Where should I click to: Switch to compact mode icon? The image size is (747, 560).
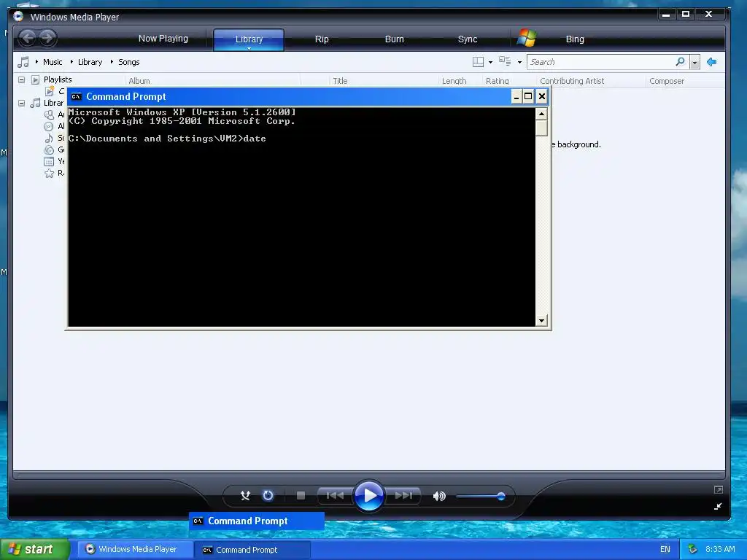(x=718, y=506)
